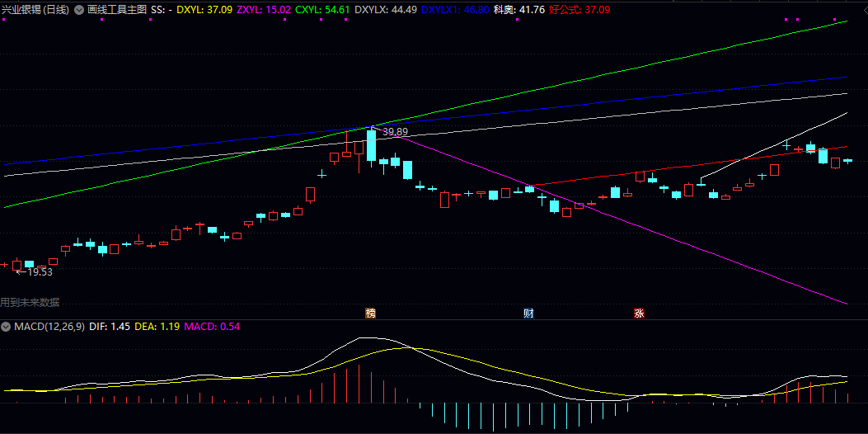This screenshot has width=868, height=434.
Task: Click the DXYLX: 44.49 value
Action: 385,9
